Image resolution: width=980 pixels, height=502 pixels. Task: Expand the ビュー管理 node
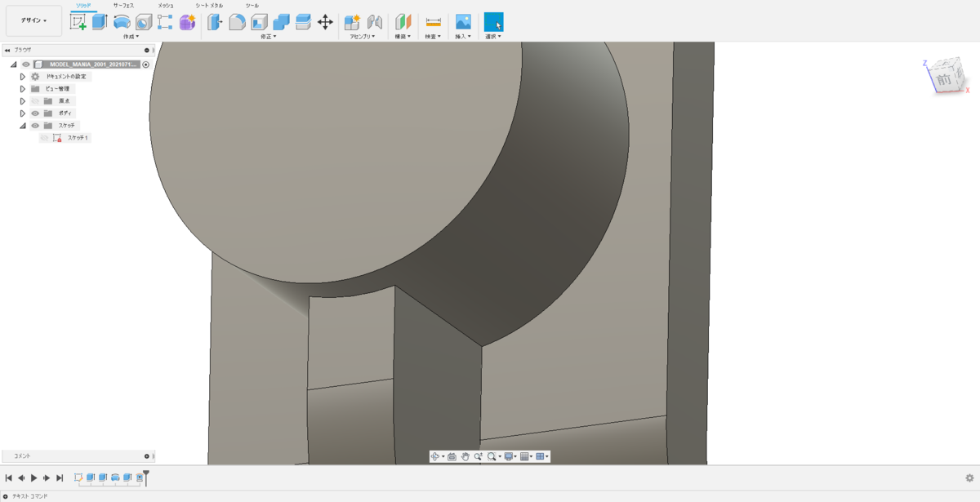pos(23,88)
